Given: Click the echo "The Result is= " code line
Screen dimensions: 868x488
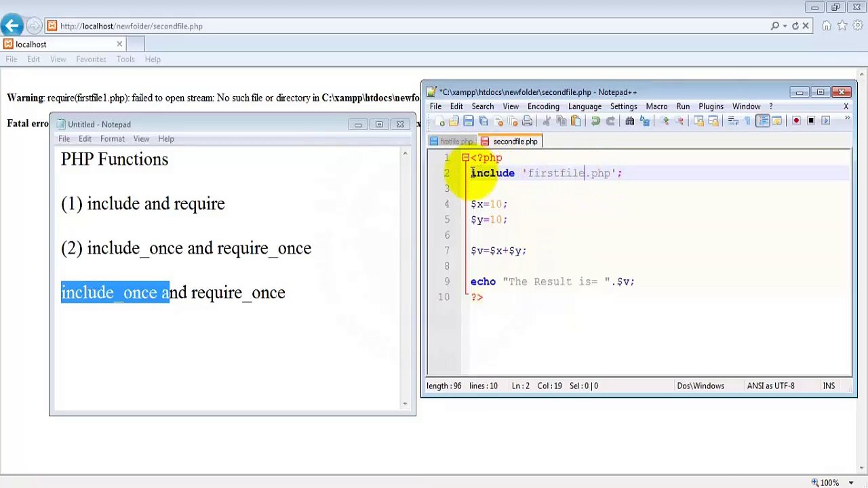Looking at the screenshot, I should pyautogui.click(x=553, y=282).
